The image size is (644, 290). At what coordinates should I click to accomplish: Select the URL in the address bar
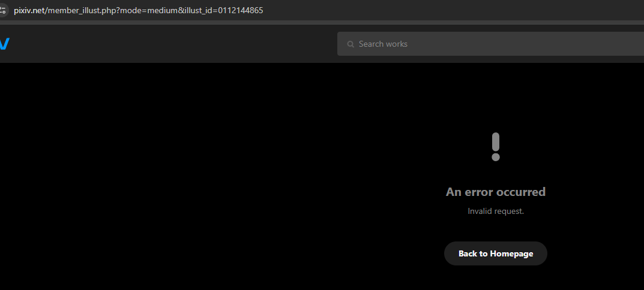[139, 10]
